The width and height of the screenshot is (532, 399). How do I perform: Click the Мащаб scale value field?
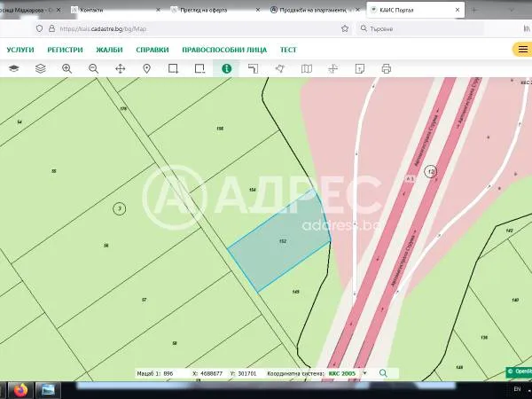(x=168, y=373)
